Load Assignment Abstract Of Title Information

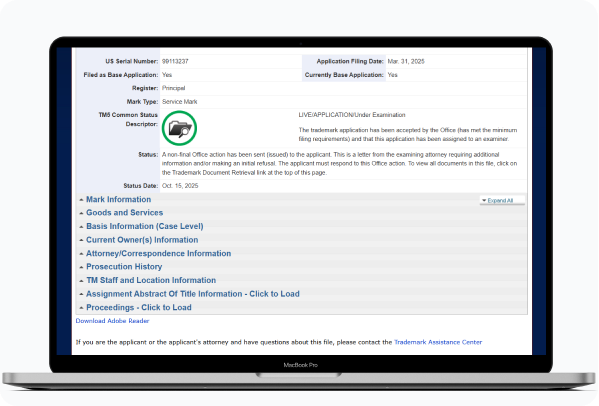pos(193,294)
